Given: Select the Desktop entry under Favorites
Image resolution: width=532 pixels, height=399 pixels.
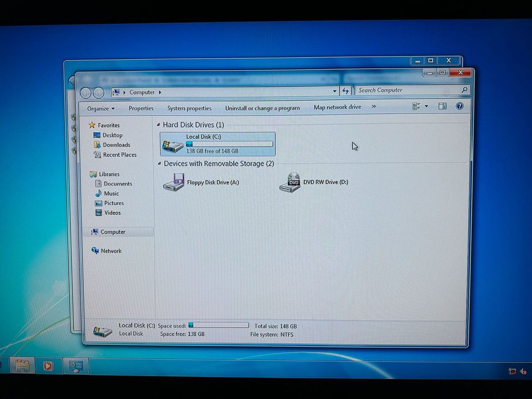Looking at the screenshot, I should [113, 135].
